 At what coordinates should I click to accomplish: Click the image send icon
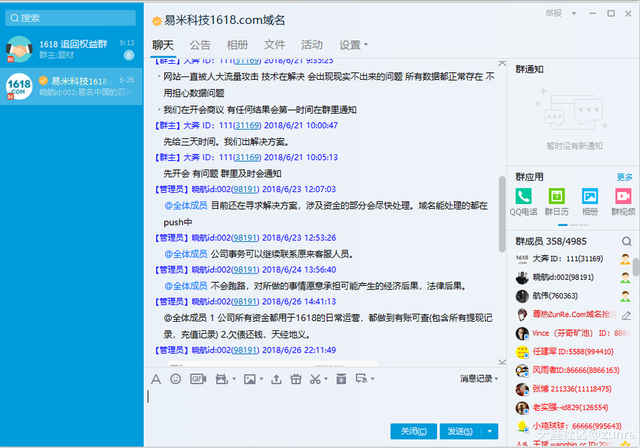point(249,379)
